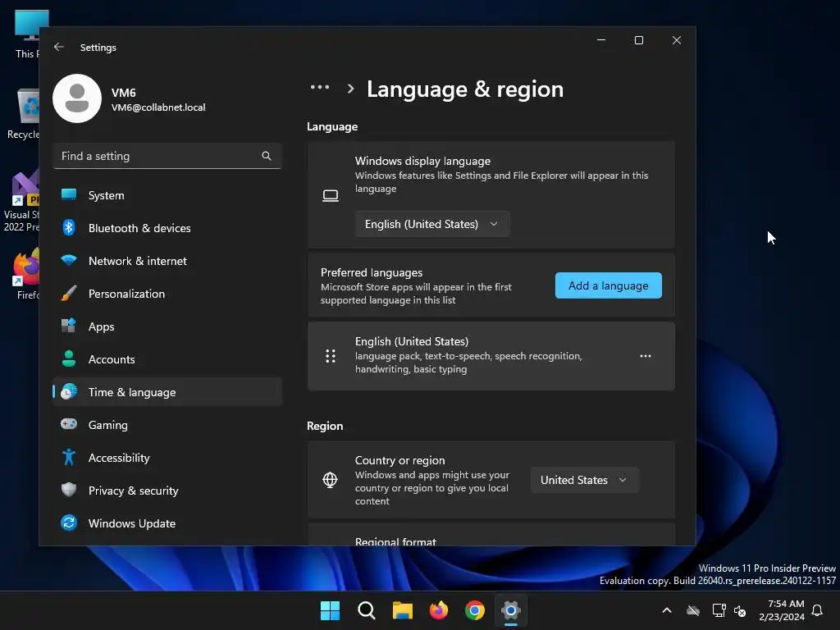This screenshot has height=630, width=840.
Task: Select Network & internet in sidebar
Action: [x=167, y=261]
